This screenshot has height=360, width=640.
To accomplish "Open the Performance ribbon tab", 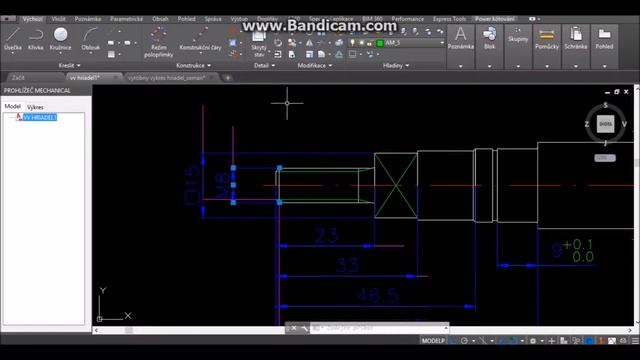I will 407,19.
